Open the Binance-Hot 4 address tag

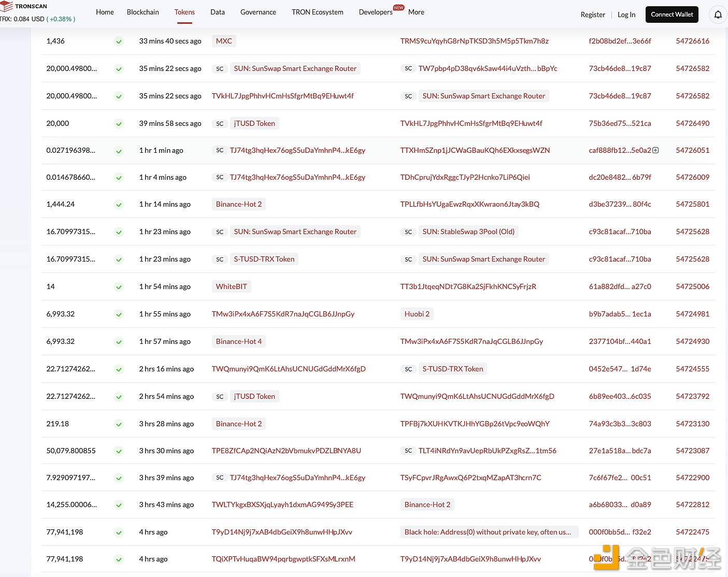(x=239, y=341)
